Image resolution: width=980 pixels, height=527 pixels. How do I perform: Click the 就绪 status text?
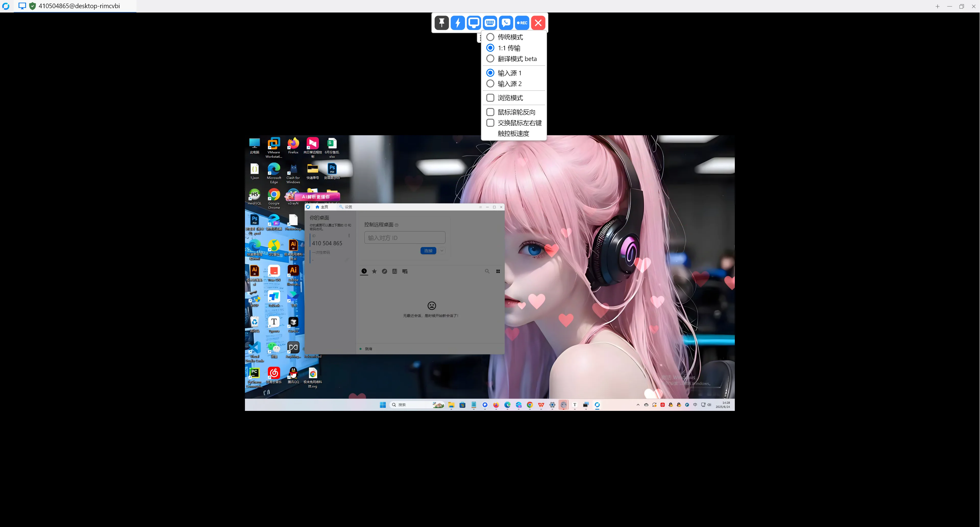click(369, 349)
